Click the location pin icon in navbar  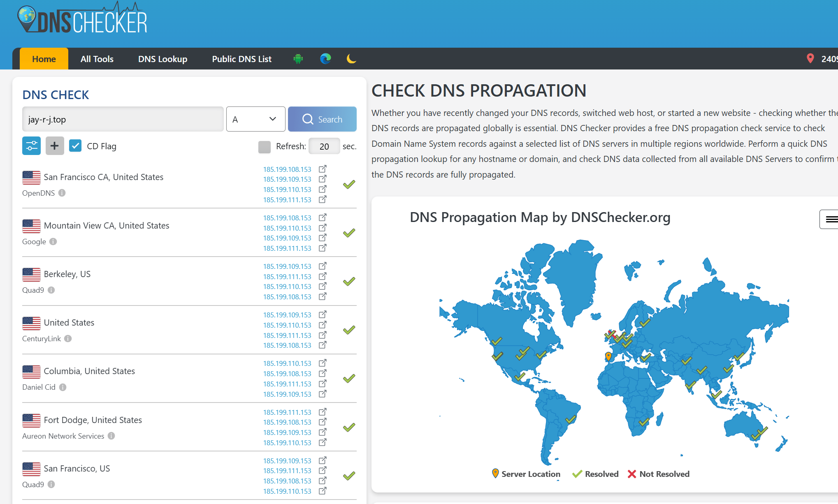click(810, 59)
